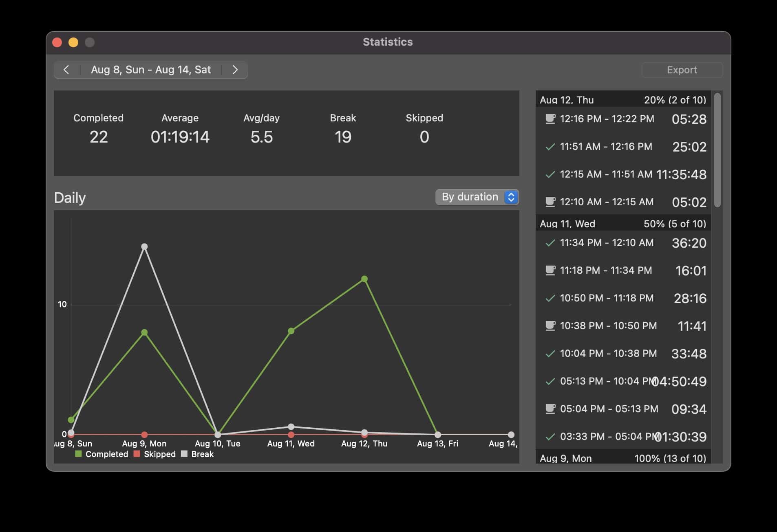Click the duration 36:20

tap(689, 243)
